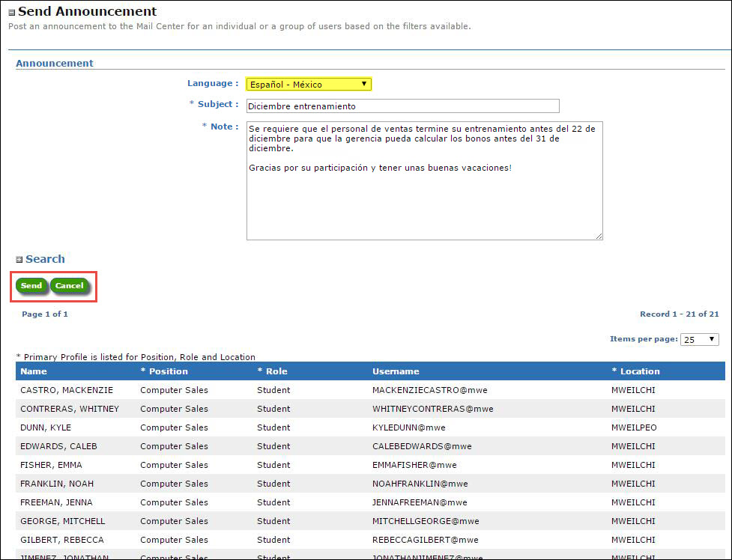Viewport: 732px width, 560px height.
Task: Open the Language dropdown
Action: [x=309, y=84]
